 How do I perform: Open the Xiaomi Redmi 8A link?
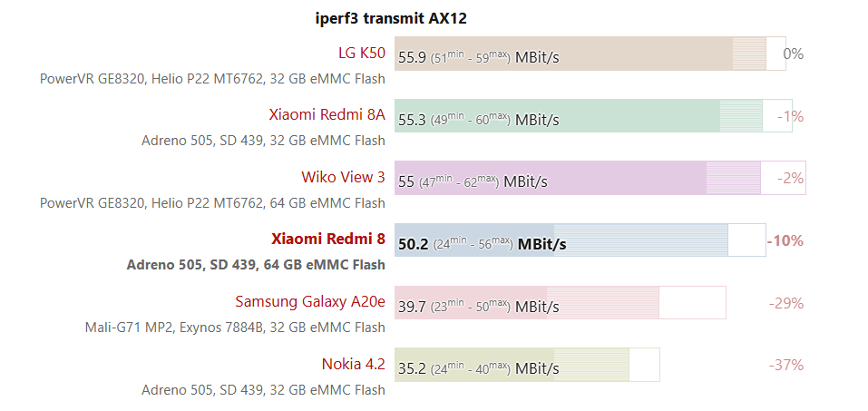pyautogui.click(x=327, y=115)
